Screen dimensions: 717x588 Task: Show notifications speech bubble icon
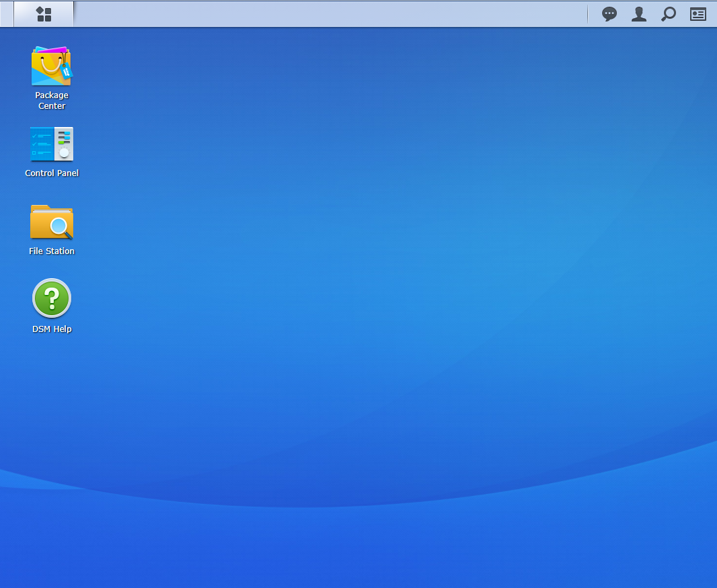[609, 14]
